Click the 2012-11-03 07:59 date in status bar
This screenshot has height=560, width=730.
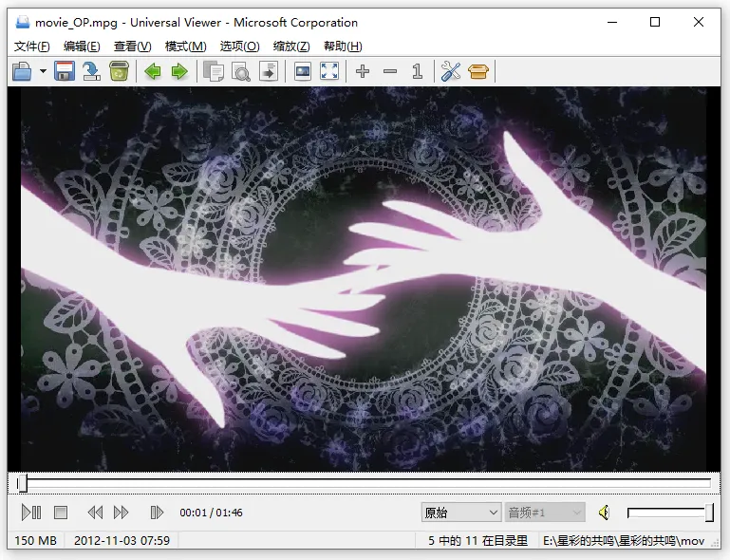pos(122,540)
